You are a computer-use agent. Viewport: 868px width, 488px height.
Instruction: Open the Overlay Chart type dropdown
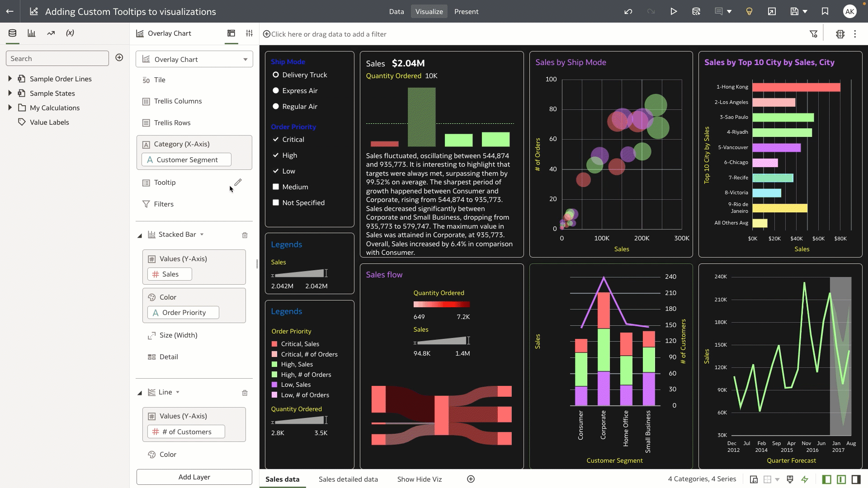point(245,59)
